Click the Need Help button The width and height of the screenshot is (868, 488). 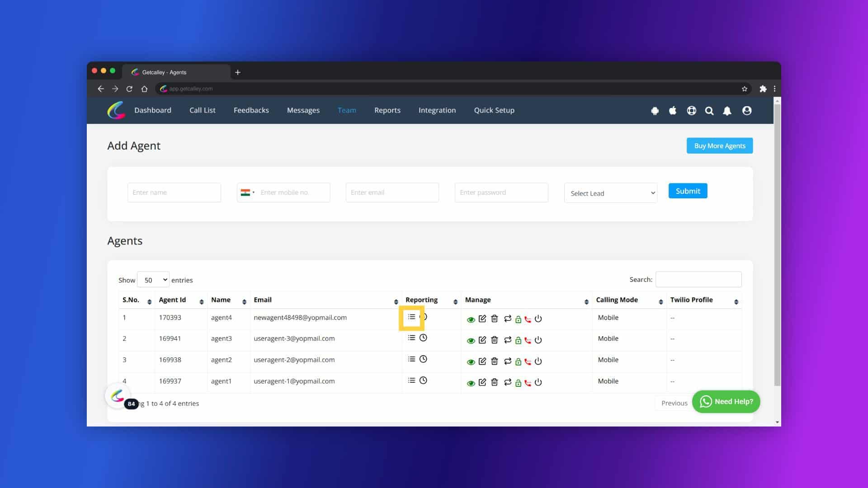[726, 401]
